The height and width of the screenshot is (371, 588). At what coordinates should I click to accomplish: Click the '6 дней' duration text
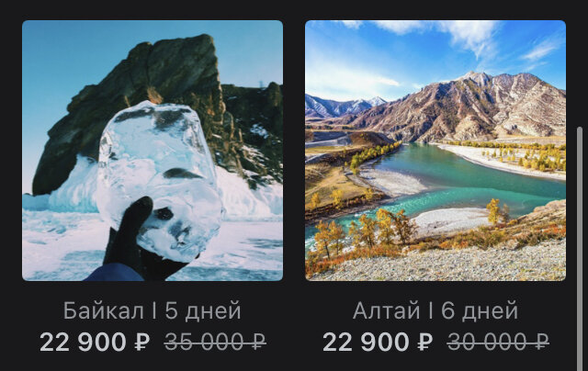pos(480,310)
